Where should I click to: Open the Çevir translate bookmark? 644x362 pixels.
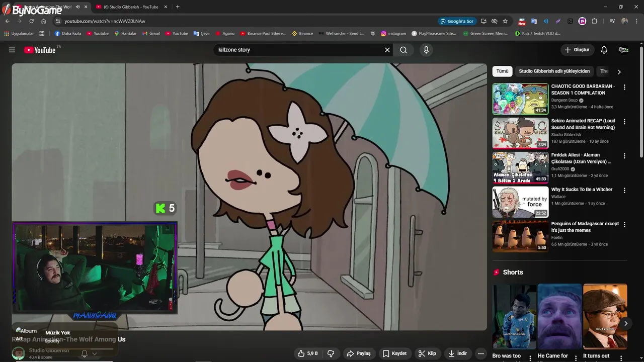(202, 34)
